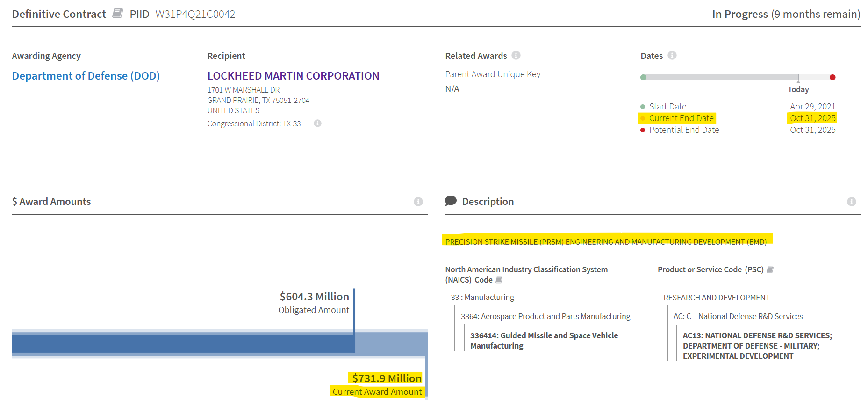The width and height of the screenshot is (868, 400).
Task: Open LOCKHEED MARTIN CORPORATION recipient link
Action: tap(293, 76)
